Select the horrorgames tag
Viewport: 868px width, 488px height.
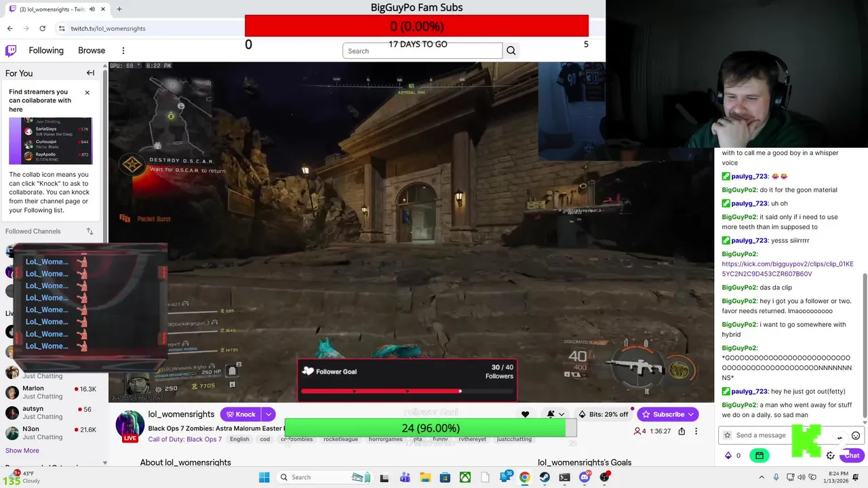click(386, 439)
